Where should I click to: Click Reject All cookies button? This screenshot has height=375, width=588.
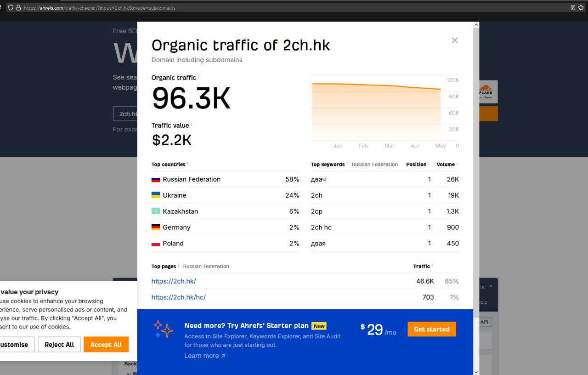pyautogui.click(x=59, y=345)
